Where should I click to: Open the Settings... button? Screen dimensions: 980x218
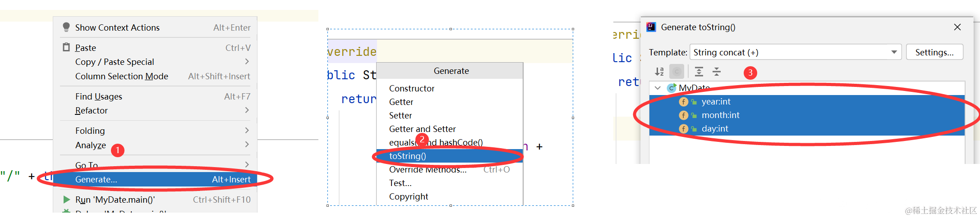coord(934,52)
